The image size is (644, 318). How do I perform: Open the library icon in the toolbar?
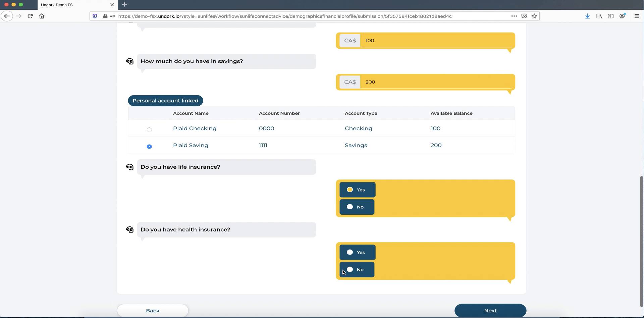599,16
